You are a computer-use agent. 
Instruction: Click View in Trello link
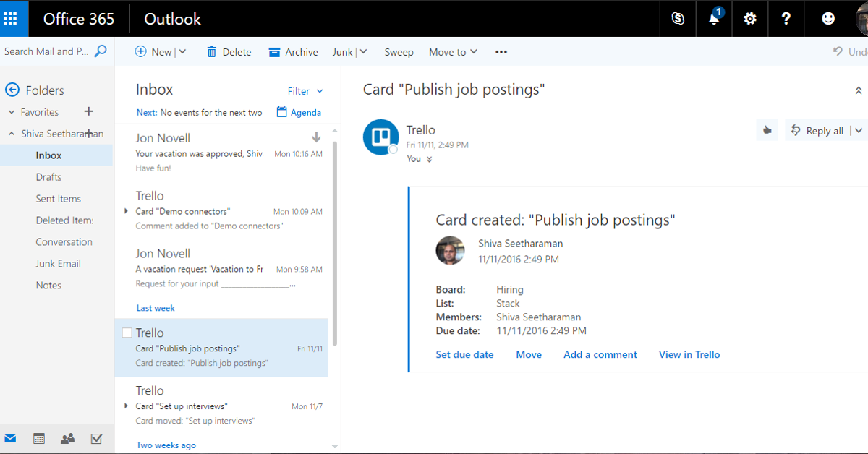[689, 354]
